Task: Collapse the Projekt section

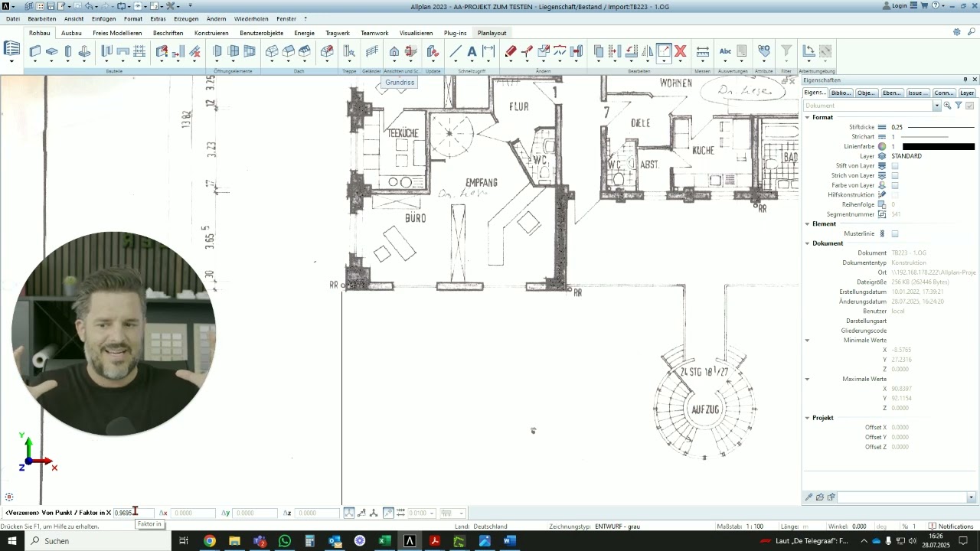Action: 807,418
